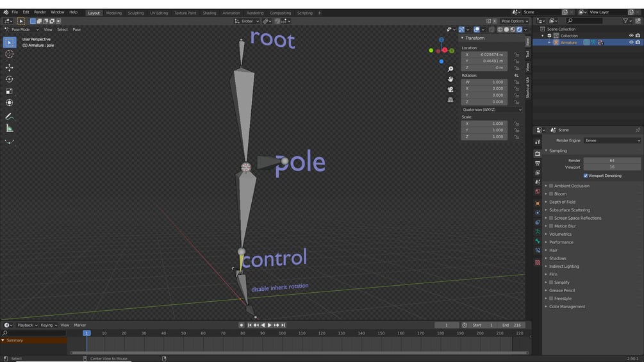Toggle Collection visibility eye icon
The width and height of the screenshot is (644, 362).
click(x=631, y=36)
